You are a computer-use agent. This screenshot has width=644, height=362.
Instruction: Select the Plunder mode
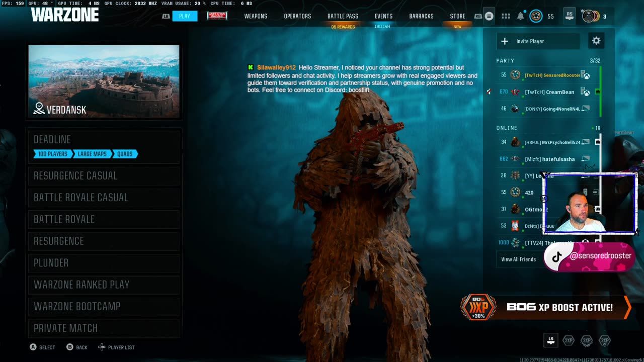coord(104,262)
